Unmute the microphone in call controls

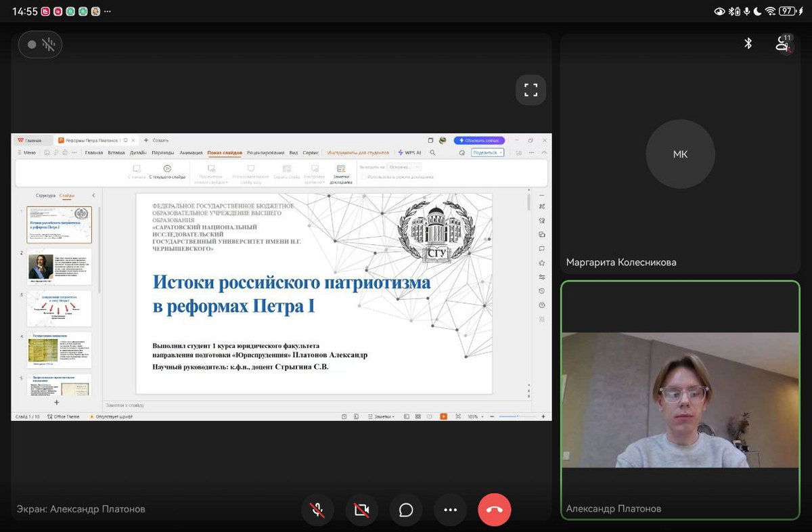(317, 510)
